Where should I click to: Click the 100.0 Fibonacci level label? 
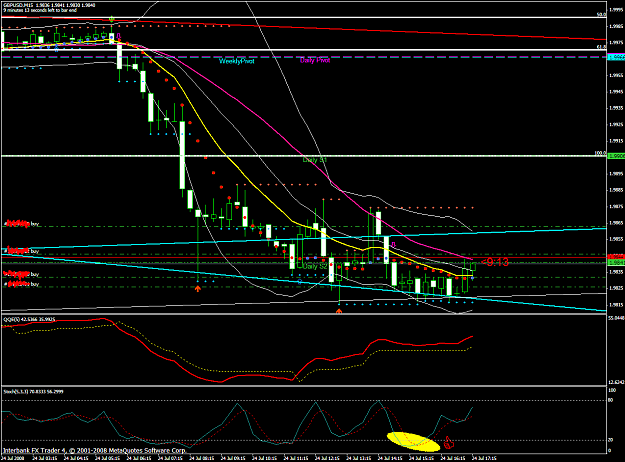coord(600,153)
